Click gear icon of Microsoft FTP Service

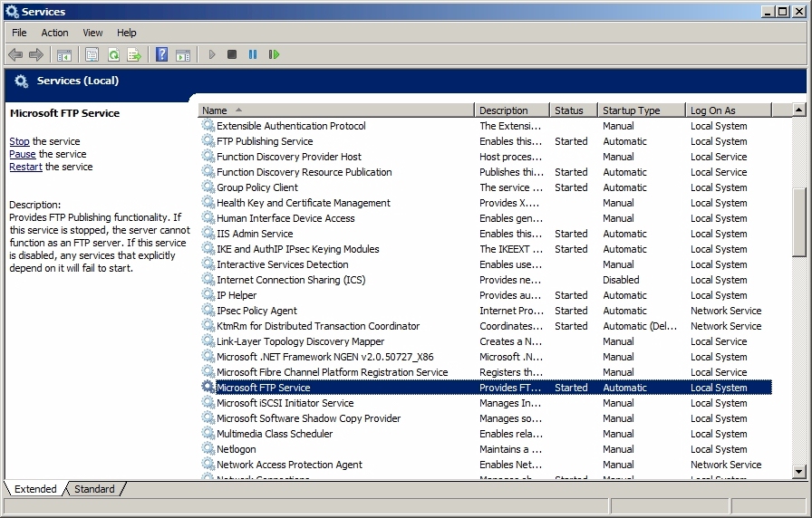pyautogui.click(x=208, y=387)
